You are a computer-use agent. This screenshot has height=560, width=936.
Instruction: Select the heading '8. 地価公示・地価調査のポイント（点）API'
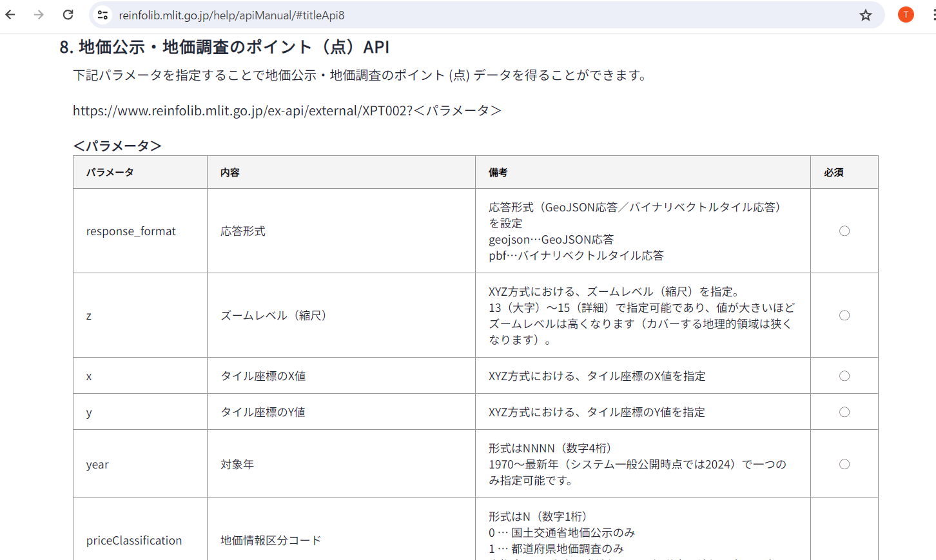point(224,47)
